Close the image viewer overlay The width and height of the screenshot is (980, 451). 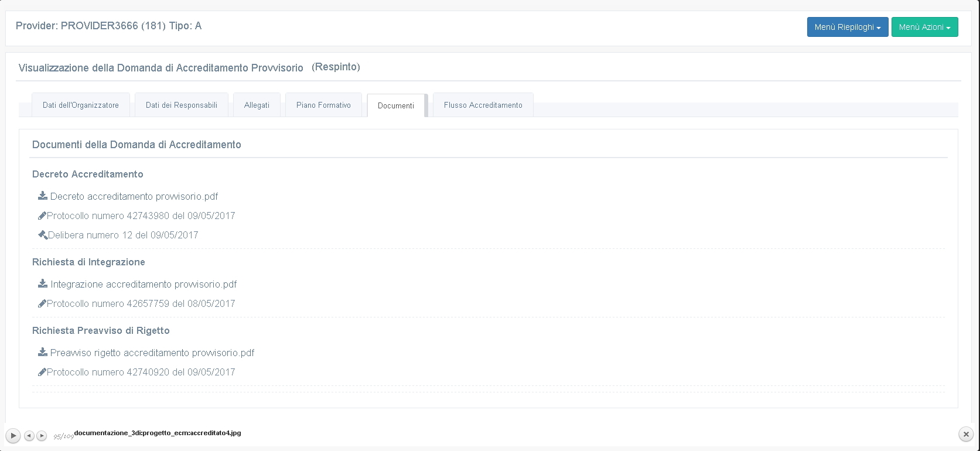coord(966,434)
